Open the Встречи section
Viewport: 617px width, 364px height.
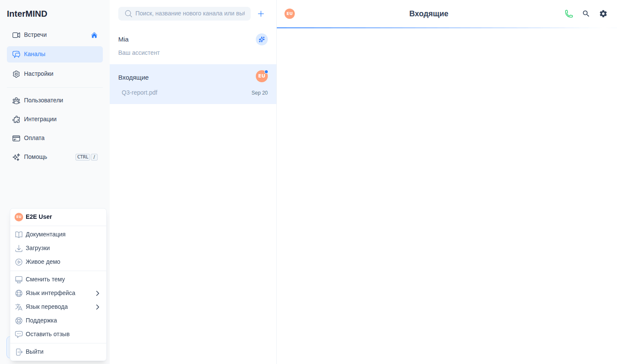[55, 35]
